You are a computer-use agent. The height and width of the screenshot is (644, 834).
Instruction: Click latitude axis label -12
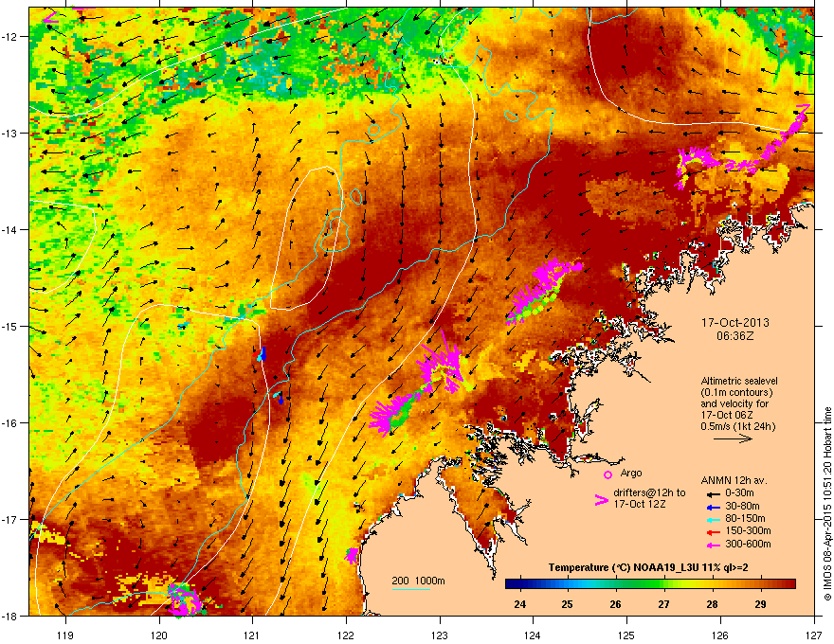tap(9, 37)
